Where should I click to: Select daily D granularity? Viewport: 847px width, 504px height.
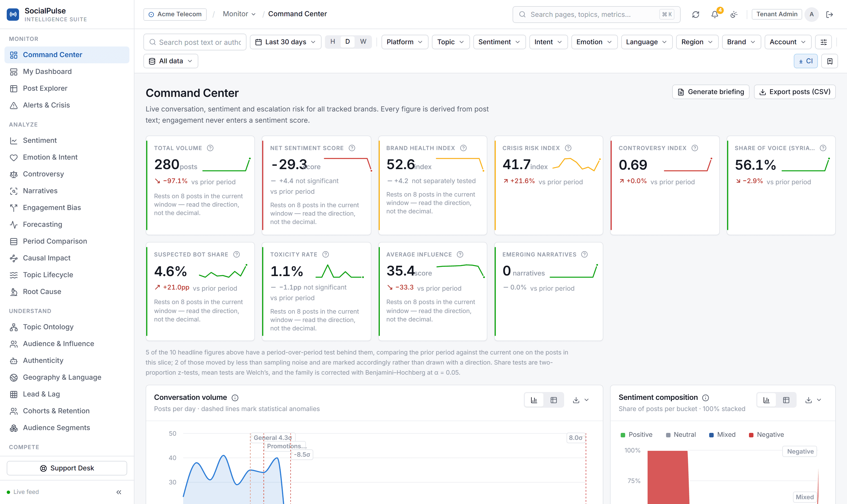(347, 41)
